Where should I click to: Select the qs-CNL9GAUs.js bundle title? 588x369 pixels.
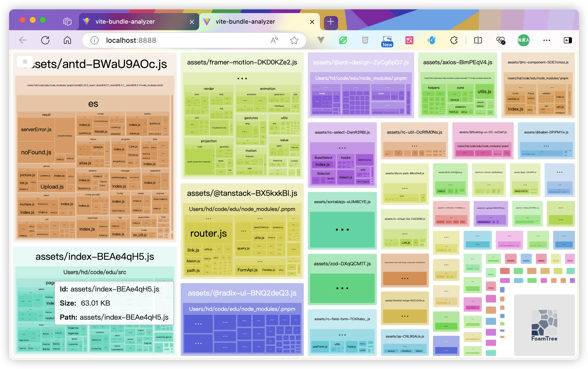pos(405,336)
